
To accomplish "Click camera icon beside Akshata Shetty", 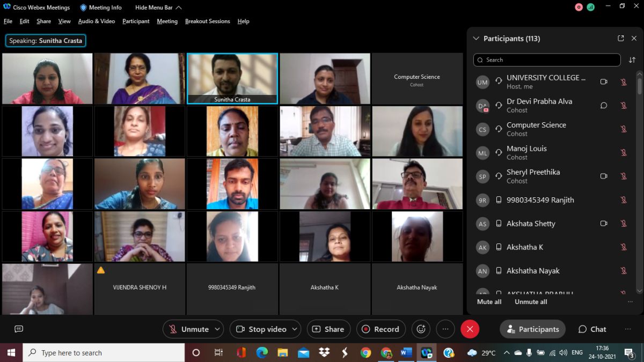I will point(604,224).
